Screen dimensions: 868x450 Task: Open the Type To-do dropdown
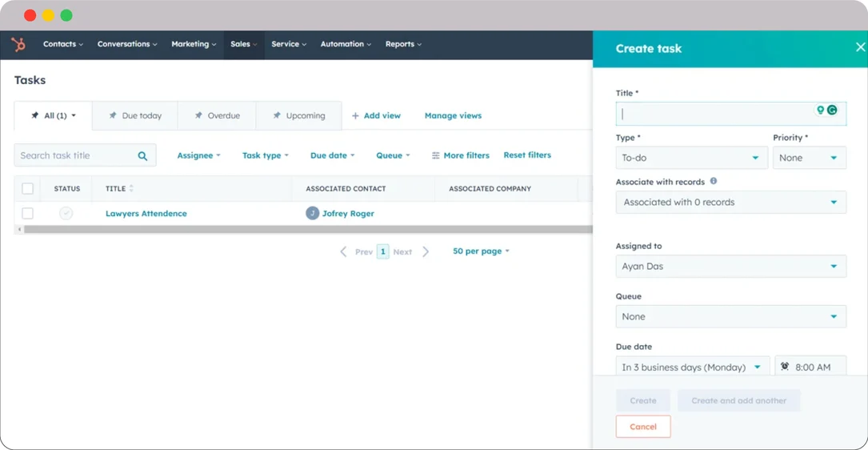pos(692,158)
